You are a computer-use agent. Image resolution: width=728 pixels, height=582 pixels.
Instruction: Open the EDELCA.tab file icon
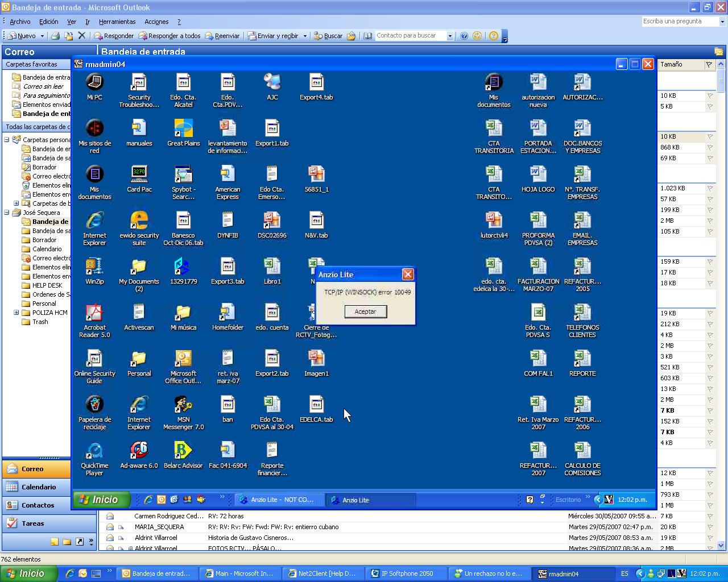tap(316, 409)
